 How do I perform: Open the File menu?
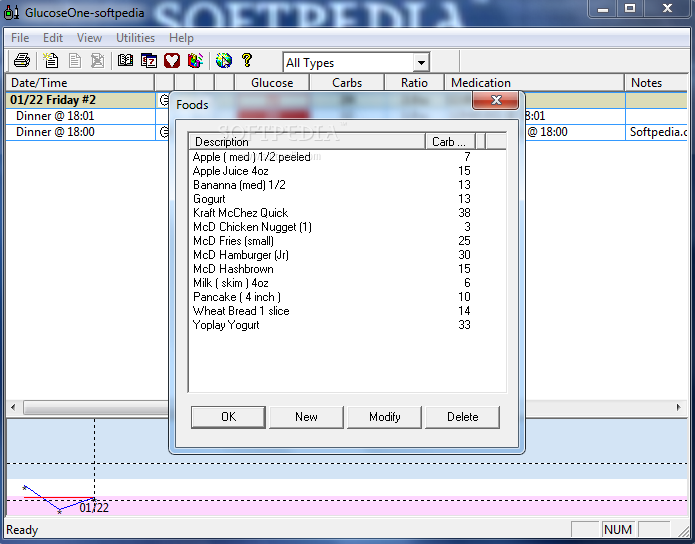click(x=20, y=38)
